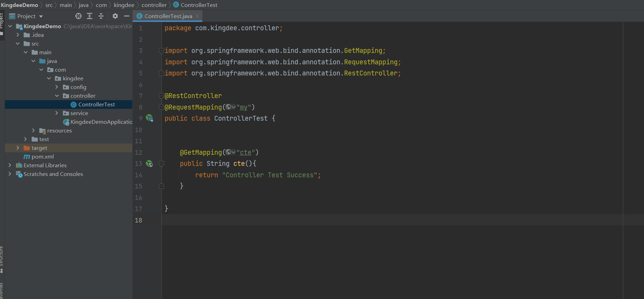Viewport: 644px width, 299px height.
Task: Open the Structure side tool window tab
Action: (2, 259)
